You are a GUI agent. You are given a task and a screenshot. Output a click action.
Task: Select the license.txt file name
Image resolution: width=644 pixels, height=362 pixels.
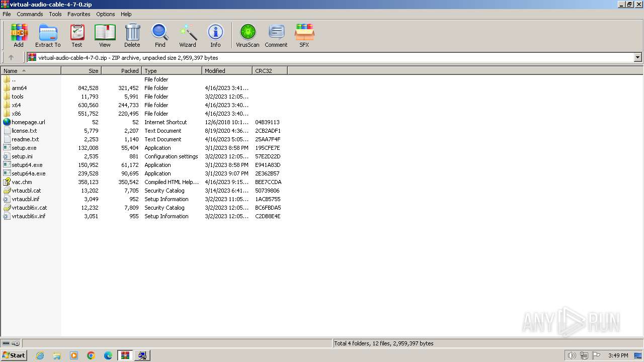coord(24,131)
